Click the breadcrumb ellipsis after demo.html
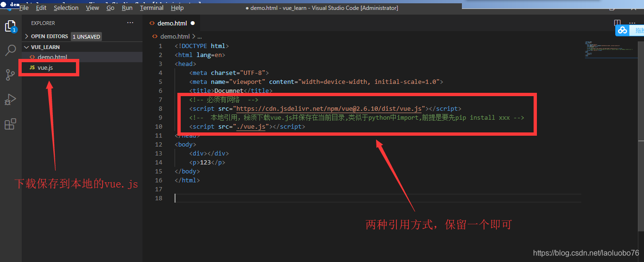The image size is (644, 262). [x=200, y=36]
